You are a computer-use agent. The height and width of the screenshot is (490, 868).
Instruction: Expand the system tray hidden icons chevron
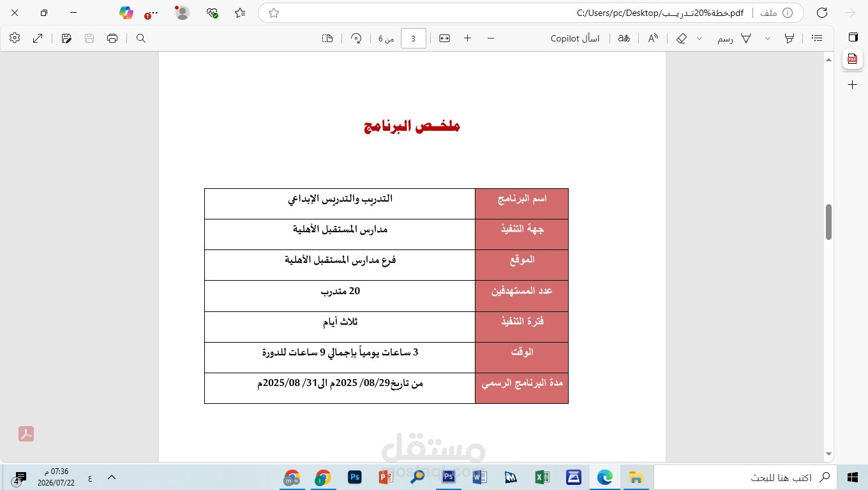point(112,477)
